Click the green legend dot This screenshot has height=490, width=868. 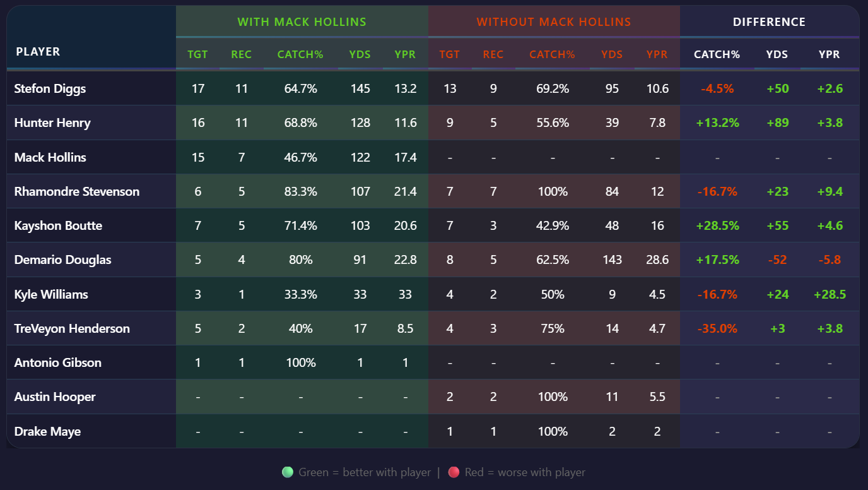288,472
